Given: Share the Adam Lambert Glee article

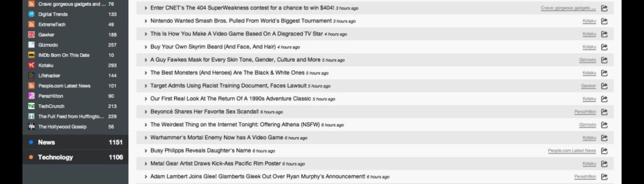Looking at the screenshot, I should pyautogui.click(x=604, y=177).
